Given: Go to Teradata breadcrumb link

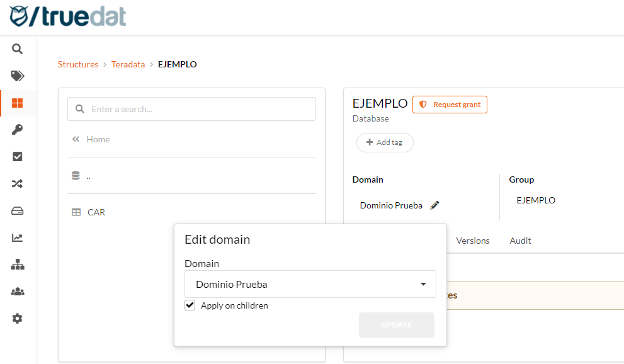Looking at the screenshot, I should [x=128, y=64].
